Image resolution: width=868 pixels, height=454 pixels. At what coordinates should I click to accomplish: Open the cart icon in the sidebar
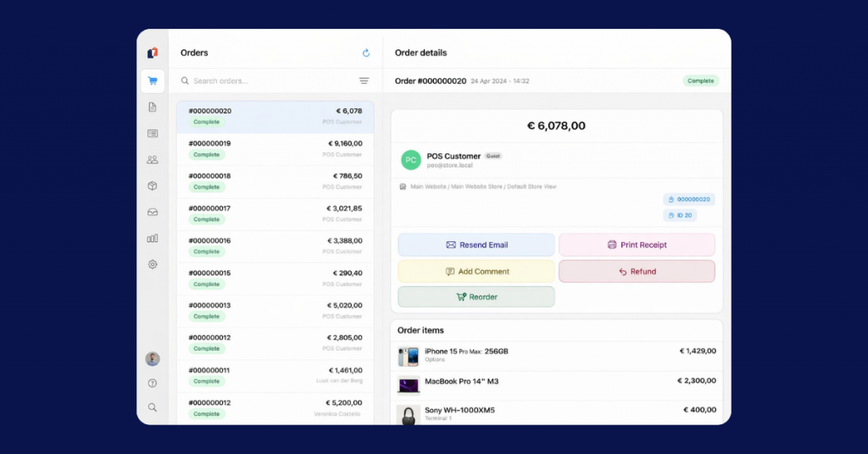[153, 81]
